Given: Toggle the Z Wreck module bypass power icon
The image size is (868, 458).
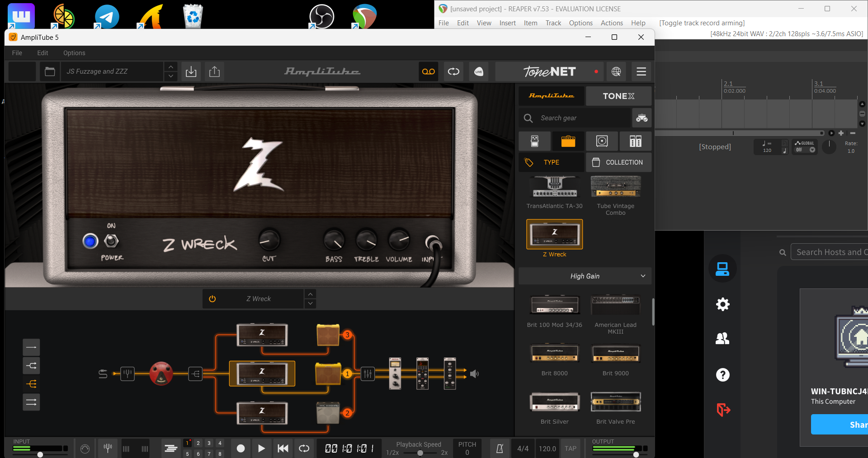Looking at the screenshot, I should click(x=212, y=299).
